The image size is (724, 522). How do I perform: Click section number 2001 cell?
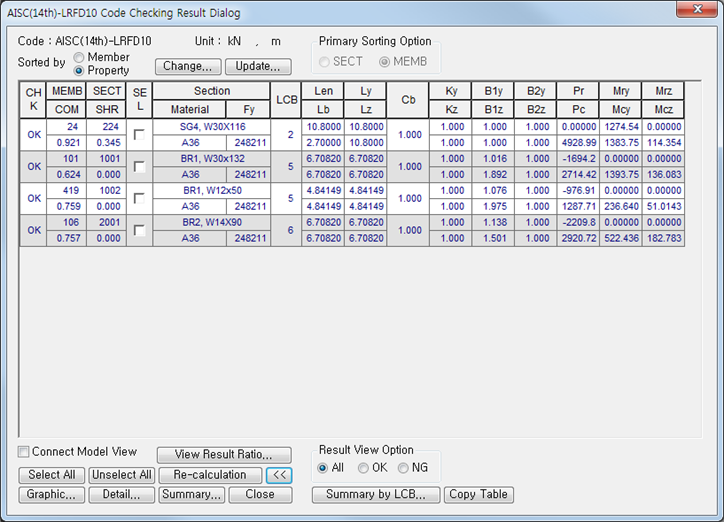point(107,222)
